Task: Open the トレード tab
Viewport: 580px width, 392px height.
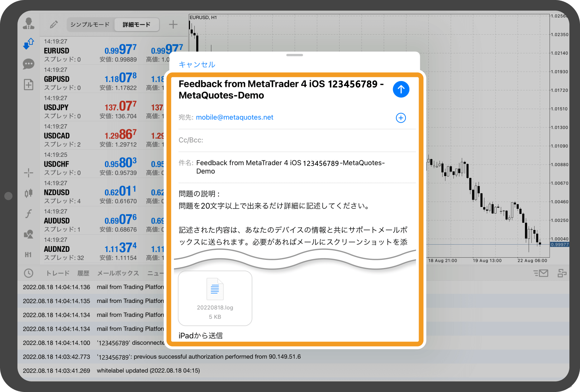Action: (58, 273)
